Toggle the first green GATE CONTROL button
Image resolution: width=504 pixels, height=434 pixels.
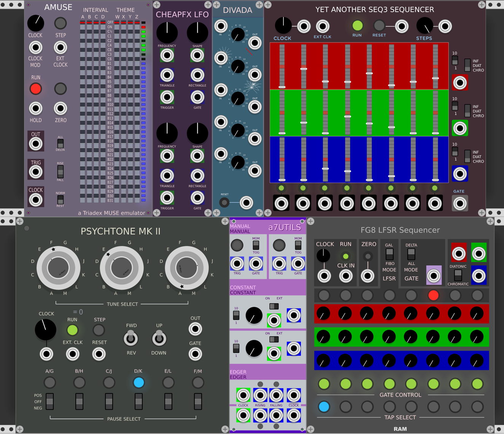tap(324, 384)
